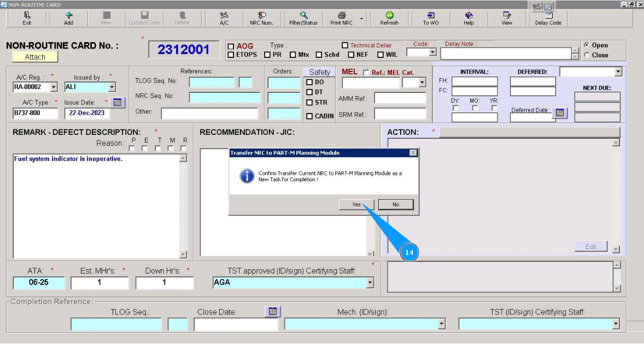Expand the Print NRC dropdown arrow
The height and width of the screenshot is (344, 644).
361,19
